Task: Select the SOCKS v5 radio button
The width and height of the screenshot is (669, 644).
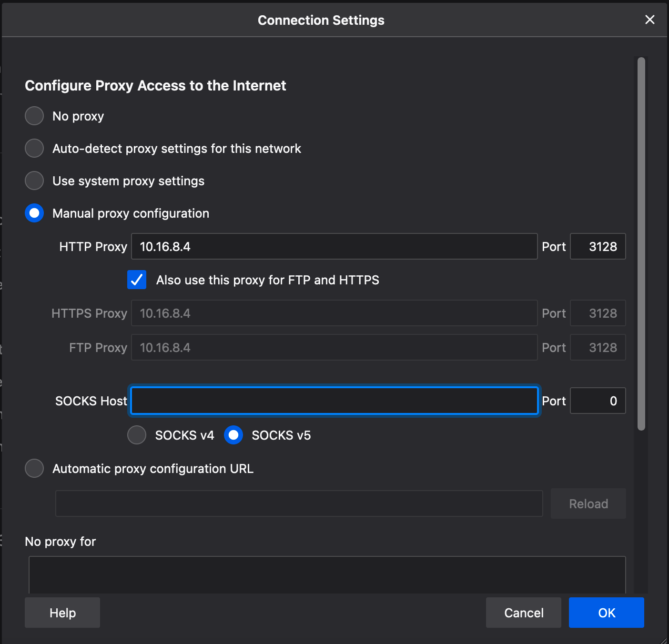Action: coord(233,435)
